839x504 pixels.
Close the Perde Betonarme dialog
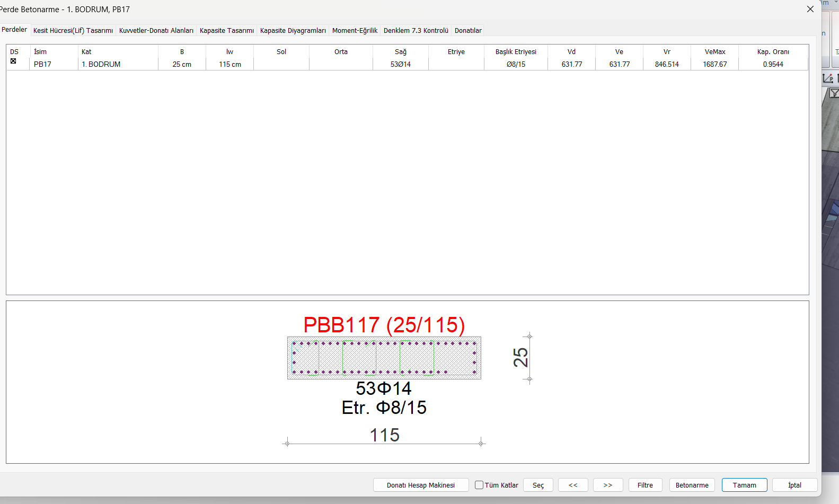(810, 9)
